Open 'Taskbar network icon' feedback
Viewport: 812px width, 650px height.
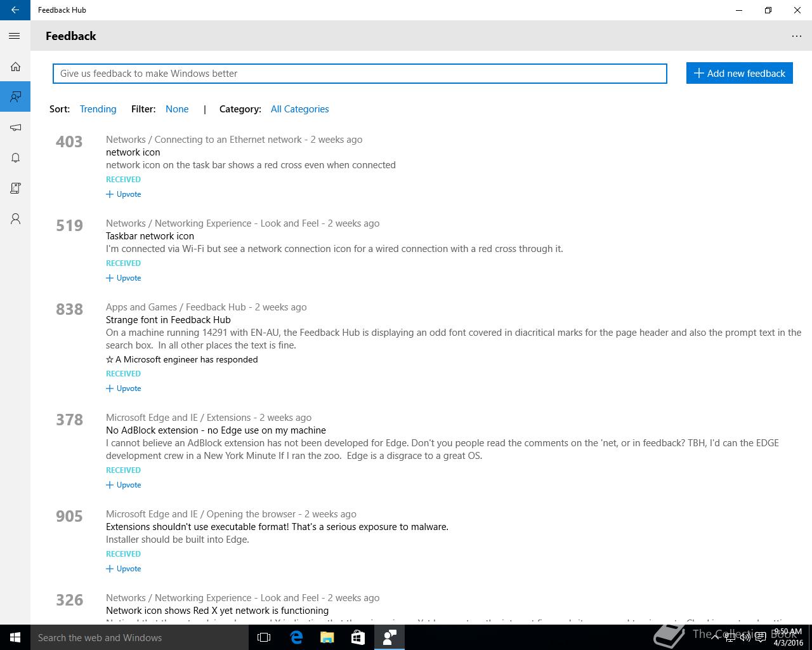[x=150, y=236]
